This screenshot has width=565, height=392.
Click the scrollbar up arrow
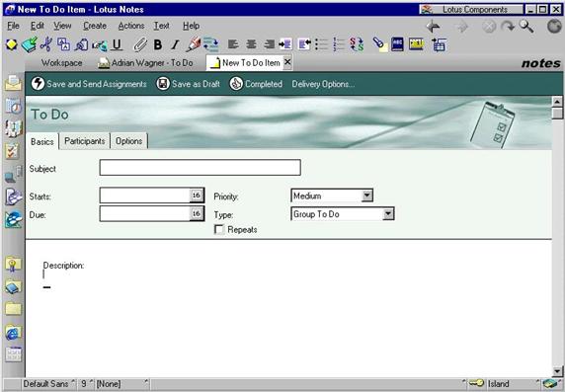pyautogui.click(x=557, y=102)
